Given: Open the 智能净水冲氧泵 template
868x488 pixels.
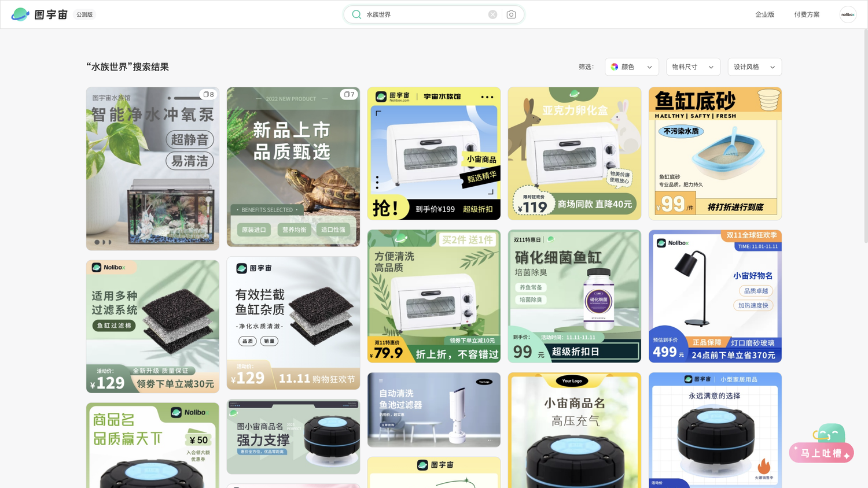Looking at the screenshot, I should tap(153, 169).
